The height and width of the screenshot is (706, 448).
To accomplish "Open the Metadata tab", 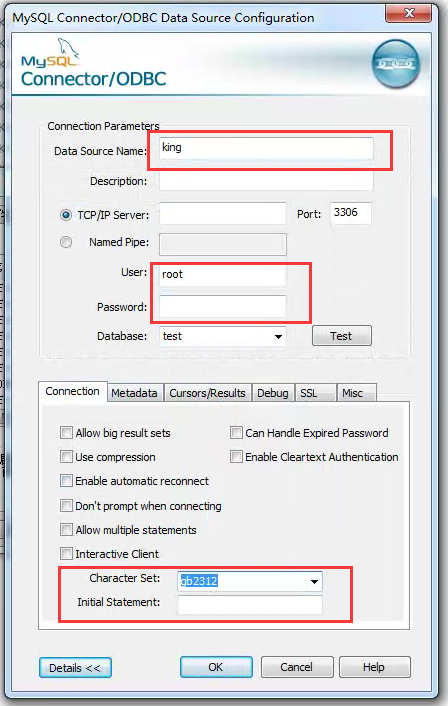I will point(134,393).
